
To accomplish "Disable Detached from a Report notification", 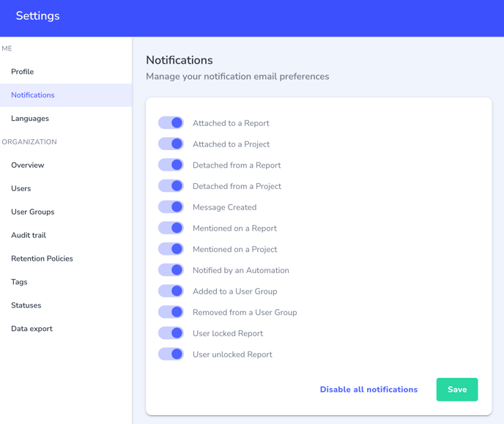I will (171, 165).
